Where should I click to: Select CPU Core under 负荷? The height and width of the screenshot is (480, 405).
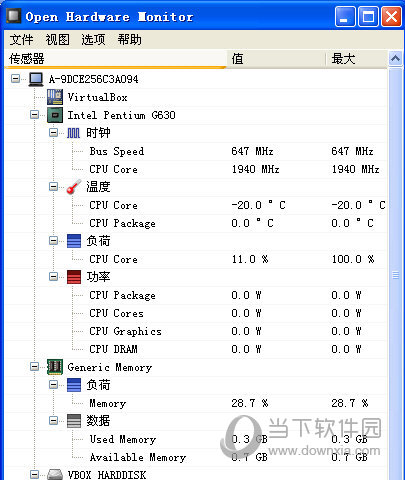click(196, 259)
